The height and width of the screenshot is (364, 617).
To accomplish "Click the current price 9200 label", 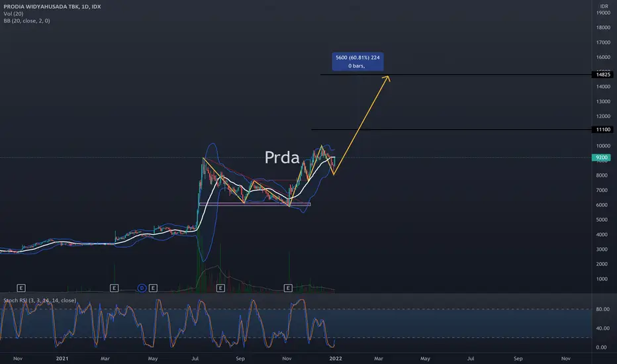I will [x=601, y=158].
